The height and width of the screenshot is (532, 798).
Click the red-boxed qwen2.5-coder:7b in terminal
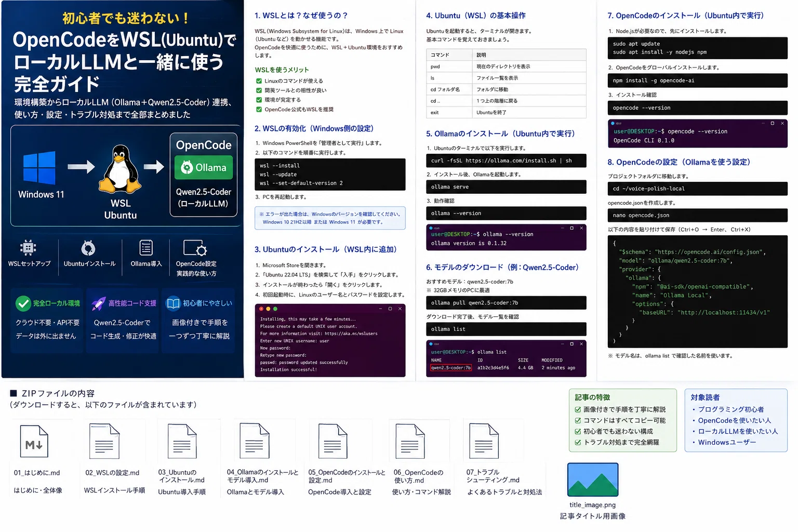451,368
